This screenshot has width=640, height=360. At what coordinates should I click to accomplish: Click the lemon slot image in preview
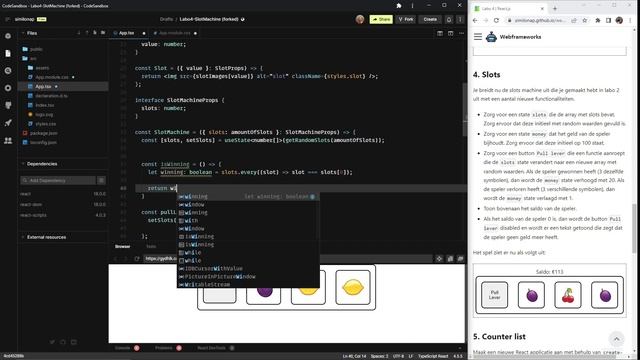pos(353,287)
